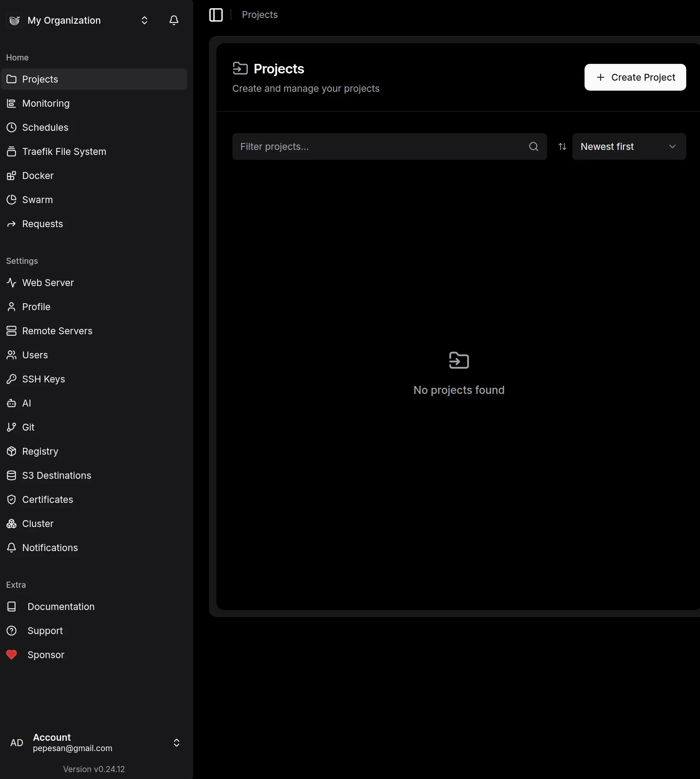The width and height of the screenshot is (700, 779).
Task: Expand the account menu for pepesan@gmail.com
Action: coord(177,742)
